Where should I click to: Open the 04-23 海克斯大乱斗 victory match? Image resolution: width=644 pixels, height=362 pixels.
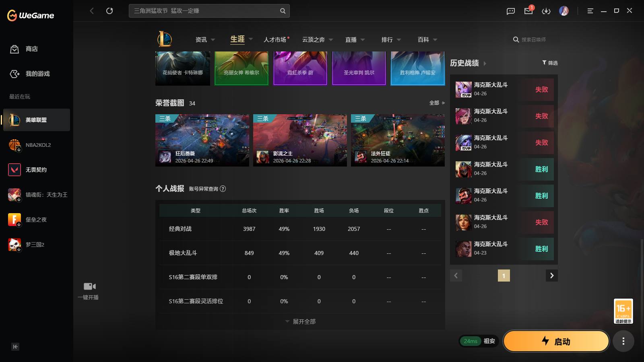pos(504,249)
